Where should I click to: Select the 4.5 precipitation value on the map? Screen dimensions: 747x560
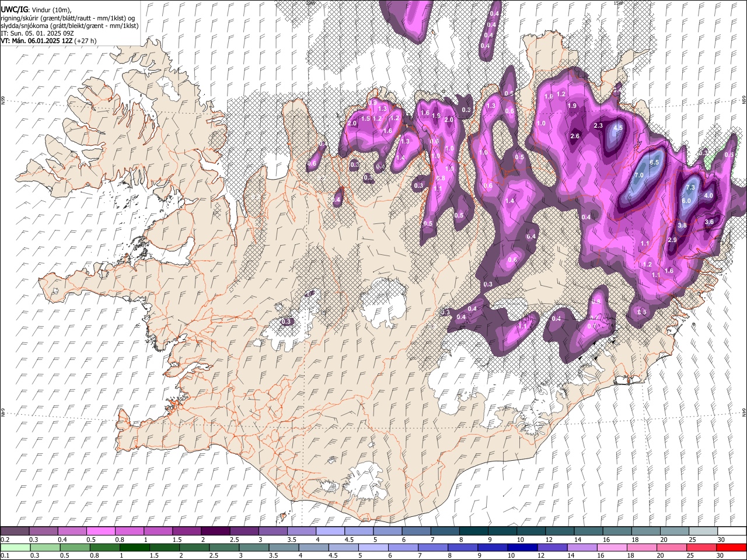pyautogui.click(x=619, y=128)
